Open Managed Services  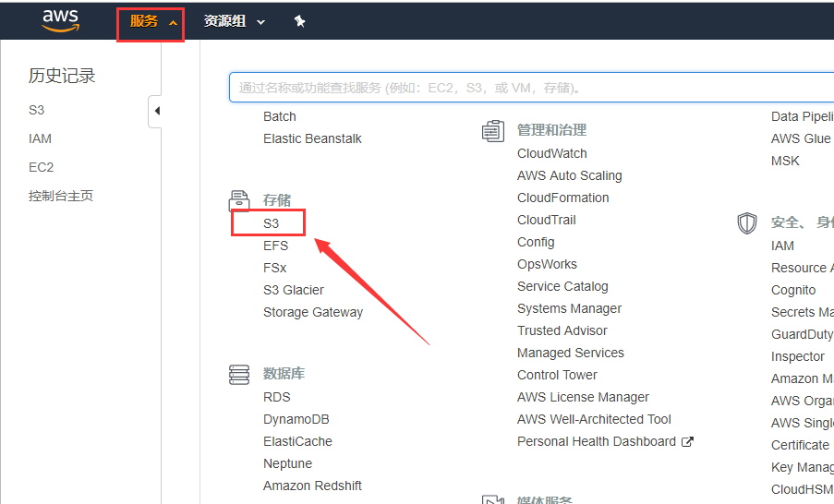(x=570, y=353)
